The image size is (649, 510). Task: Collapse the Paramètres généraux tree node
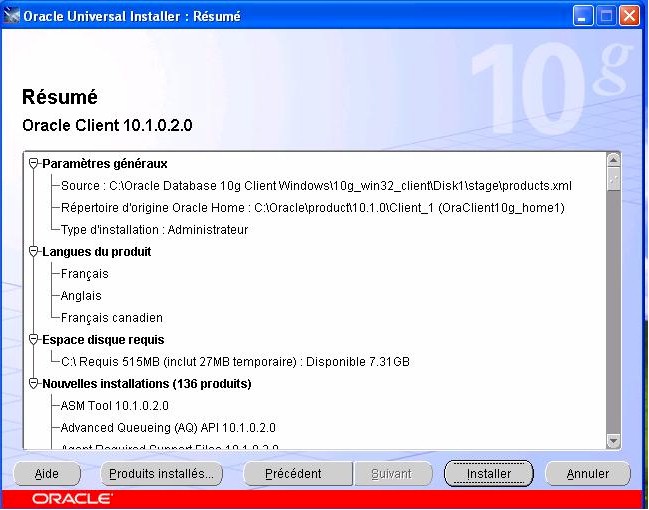click(34, 164)
